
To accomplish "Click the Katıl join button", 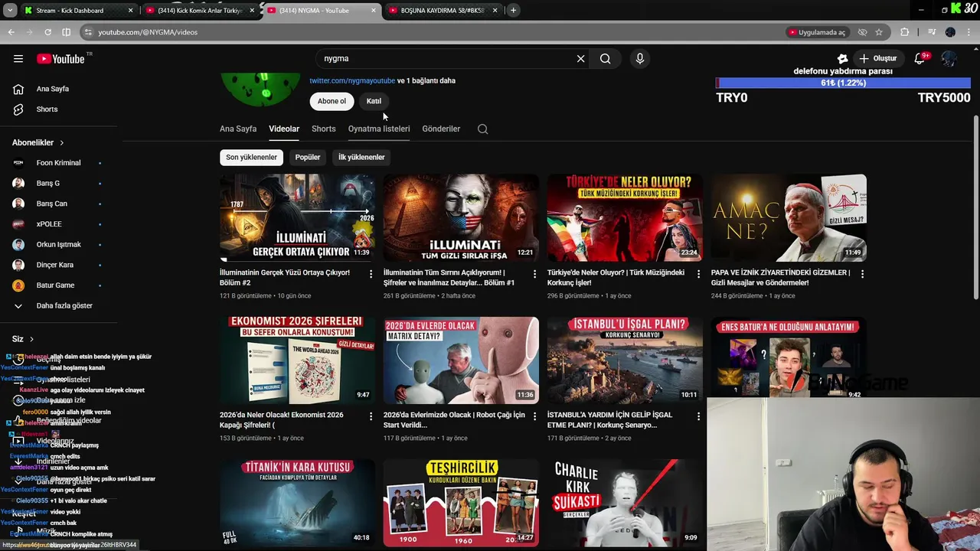I will tap(374, 101).
